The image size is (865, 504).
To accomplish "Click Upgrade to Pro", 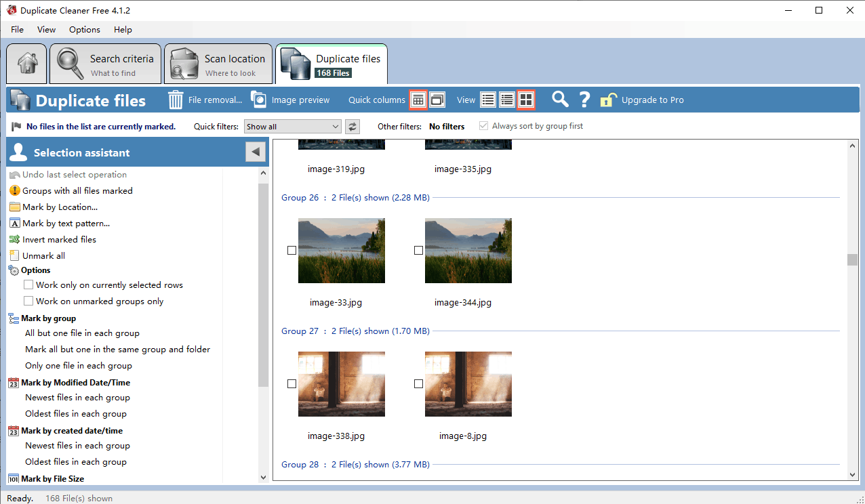I will (x=643, y=100).
